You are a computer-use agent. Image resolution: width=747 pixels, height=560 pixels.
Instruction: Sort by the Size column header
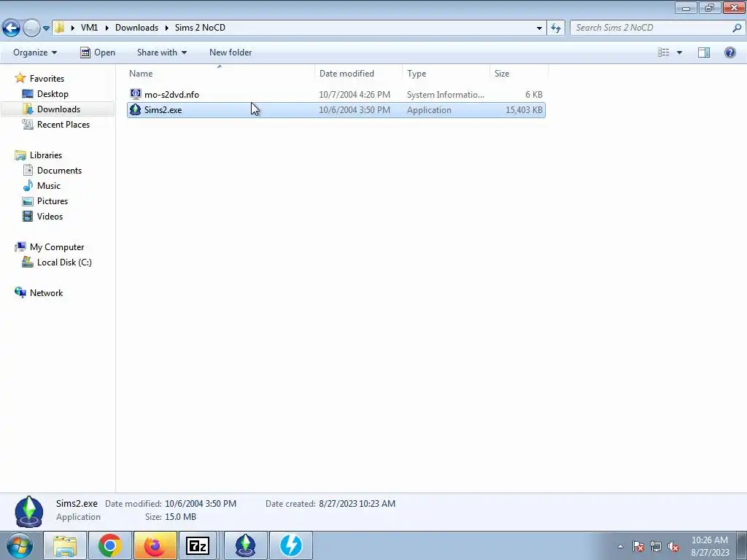coord(519,74)
